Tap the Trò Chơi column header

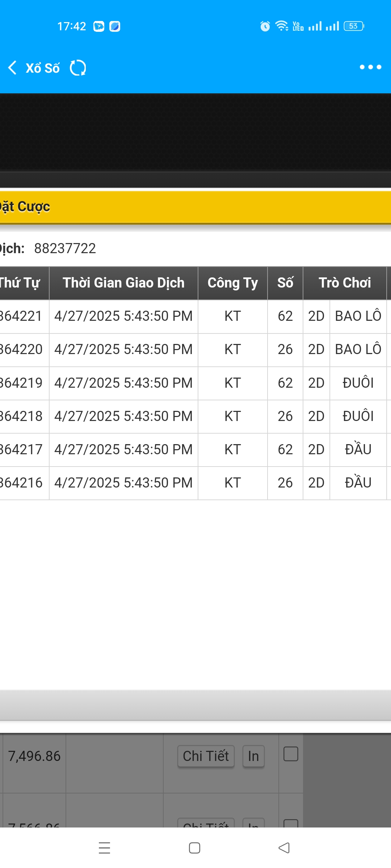345,283
